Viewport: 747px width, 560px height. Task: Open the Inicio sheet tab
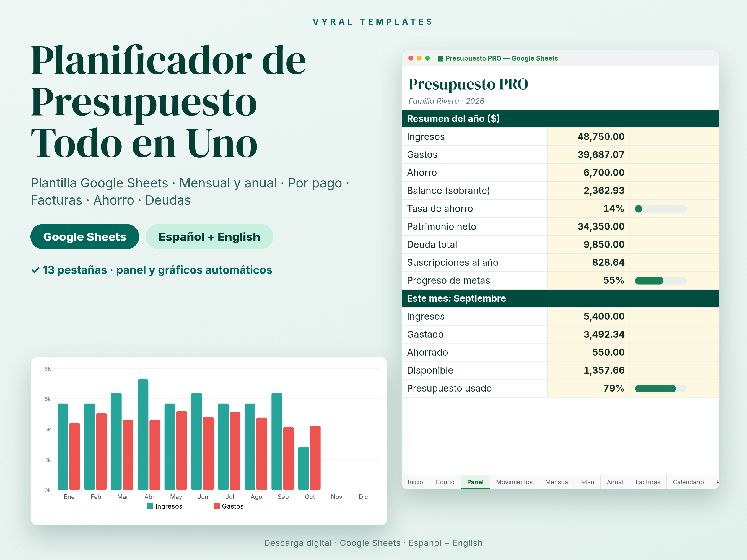pyautogui.click(x=415, y=482)
